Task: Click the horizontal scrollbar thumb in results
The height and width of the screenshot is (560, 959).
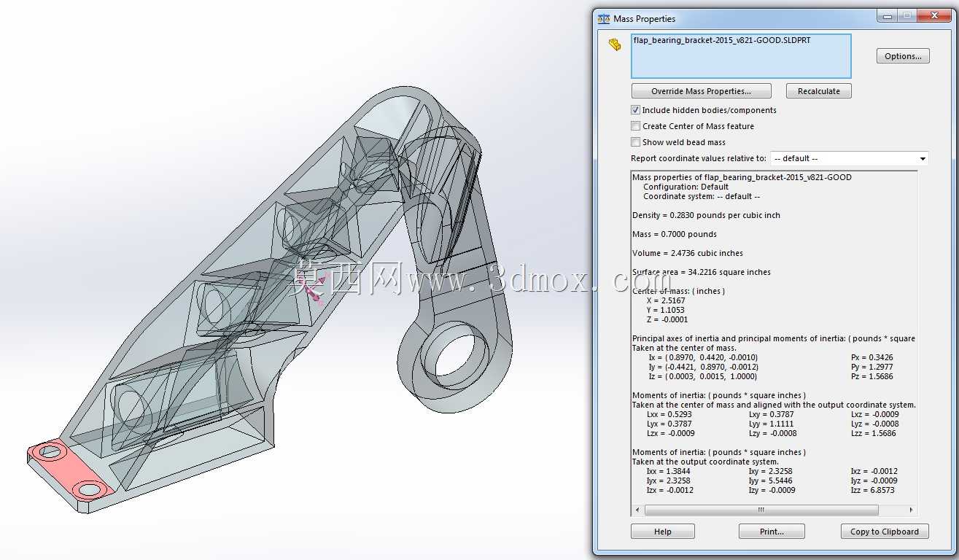Action: pos(761,510)
